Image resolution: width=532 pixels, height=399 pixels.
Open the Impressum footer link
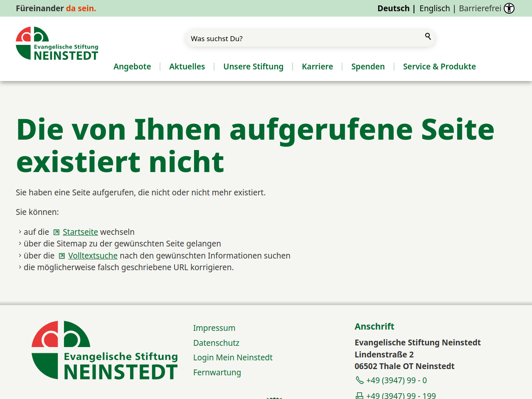214,328
